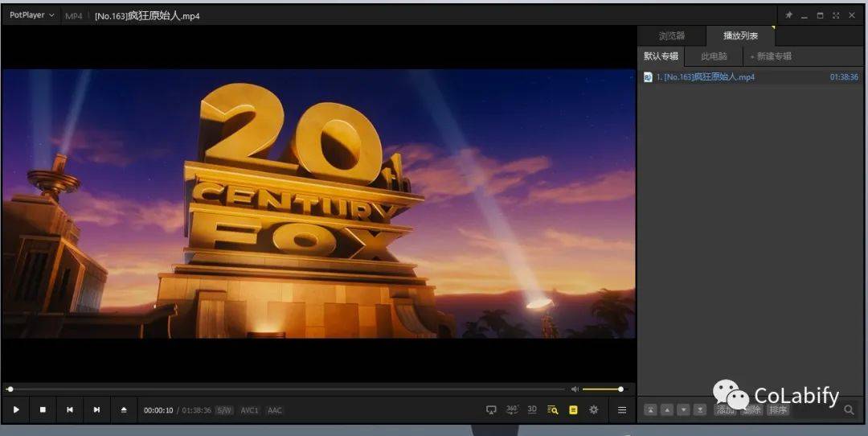Toggle the yellow playlist panel button
Screen dimensions: 868x436
coord(573,409)
